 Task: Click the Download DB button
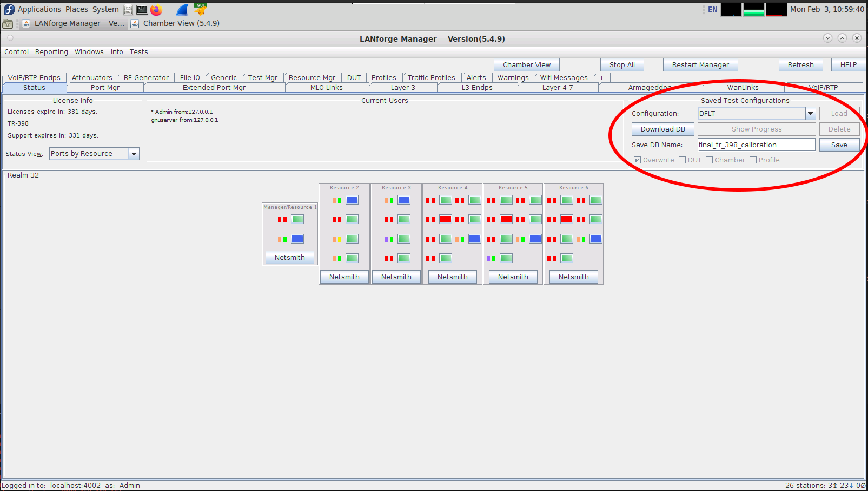(663, 129)
